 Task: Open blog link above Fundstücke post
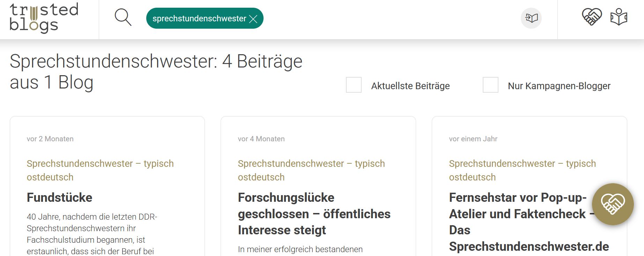click(100, 170)
